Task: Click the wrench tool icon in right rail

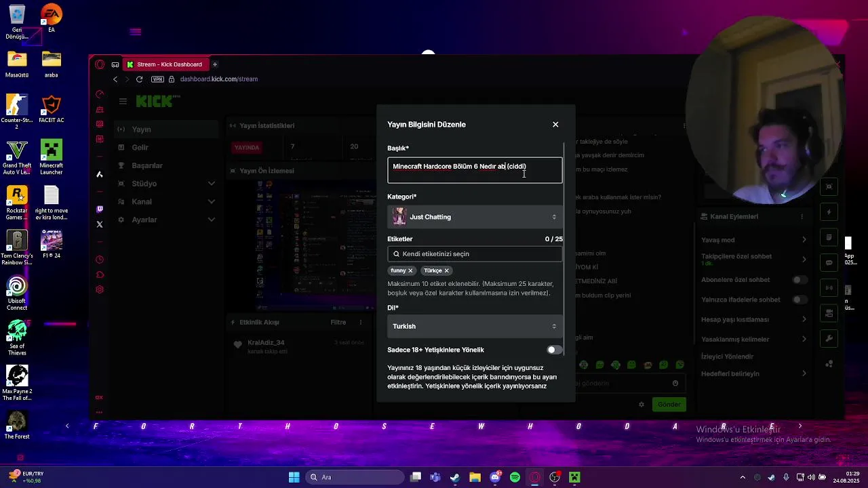Action: (829, 338)
